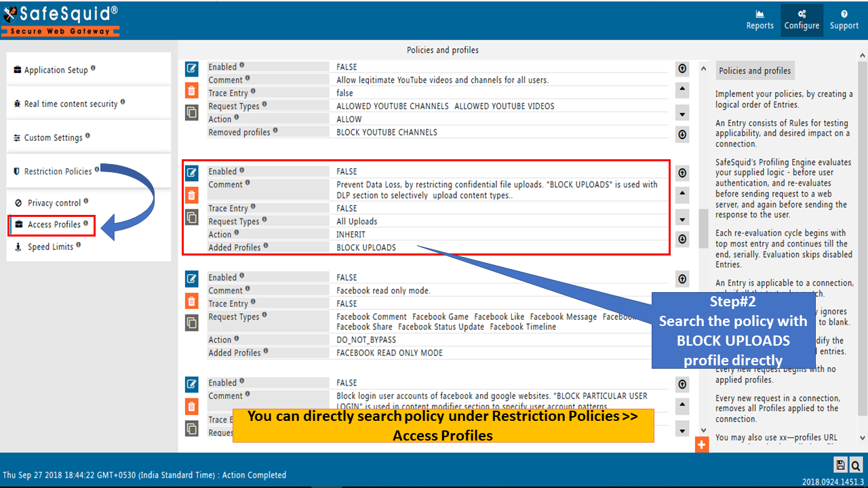Open the Configure section
Image resolution: width=868 pixels, height=488 pixels.
tap(802, 20)
